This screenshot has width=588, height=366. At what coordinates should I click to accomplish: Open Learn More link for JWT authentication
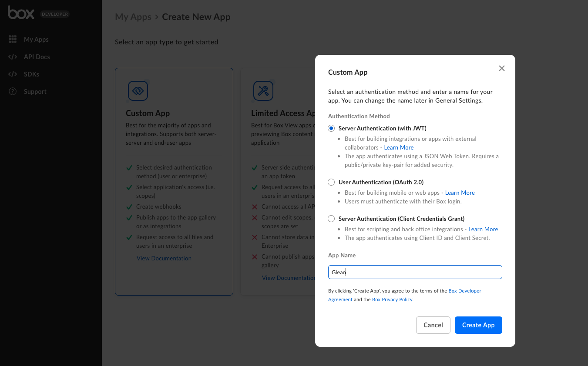[399, 147]
